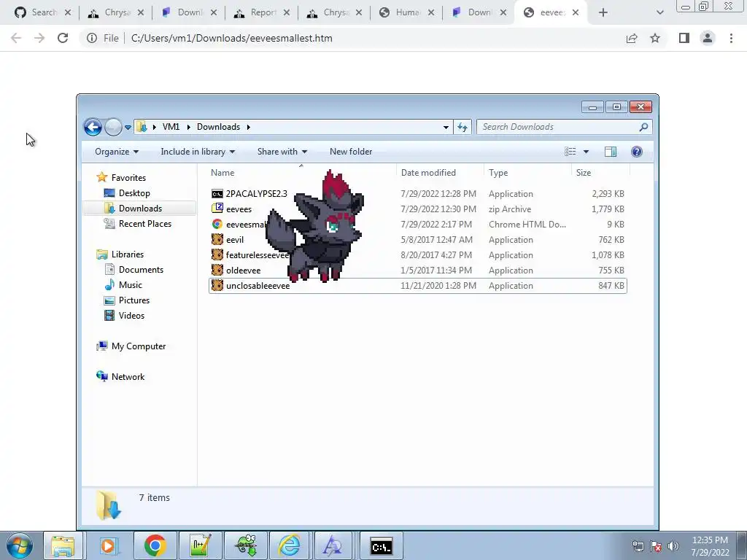Open Explorer Help question mark icon
Image resolution: width=747 pixels, height=560 pixels.
pos(636,152)
